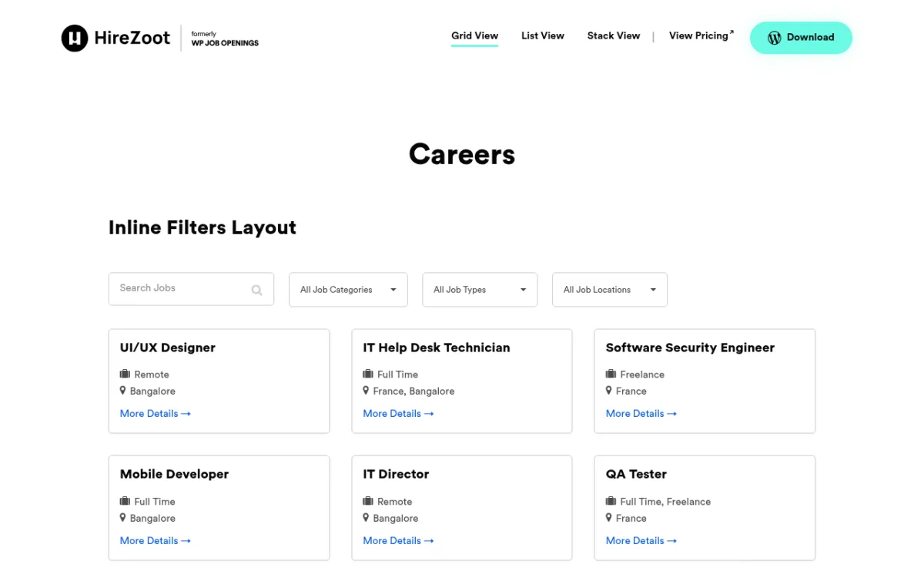This screenshot has height=578, width=924.
Task: Click the Inline Filters Layout heading
Action: (203, 228)
